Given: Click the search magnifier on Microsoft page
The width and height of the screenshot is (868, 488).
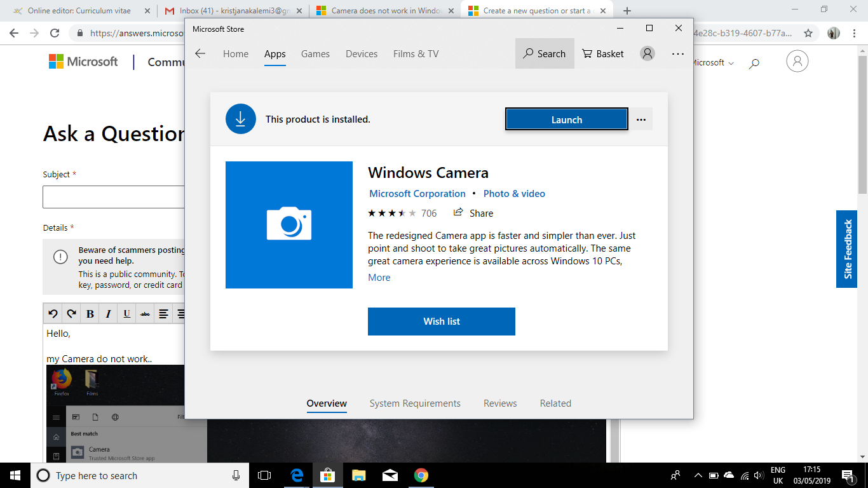Looking at the screenshot, I should 754,63.
